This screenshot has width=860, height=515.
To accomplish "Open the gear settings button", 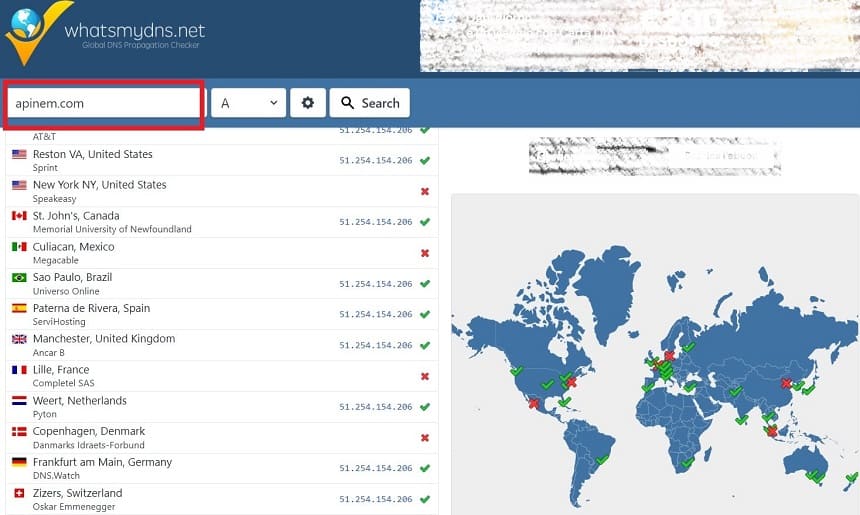I will coord(308,103).
